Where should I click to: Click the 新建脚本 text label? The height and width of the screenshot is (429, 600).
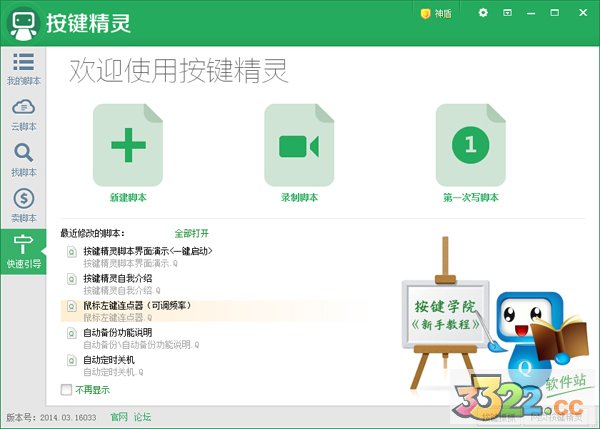[128, 197]
